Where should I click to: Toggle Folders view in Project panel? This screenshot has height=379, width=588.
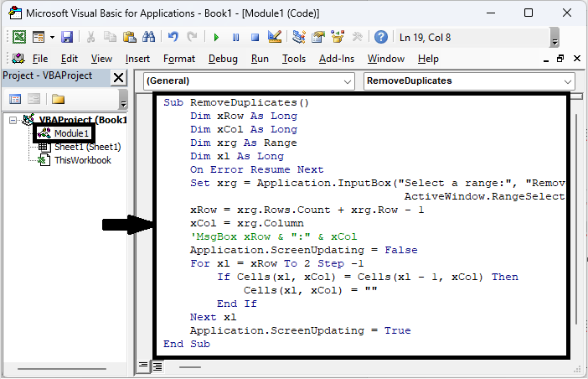pos(58,99)
